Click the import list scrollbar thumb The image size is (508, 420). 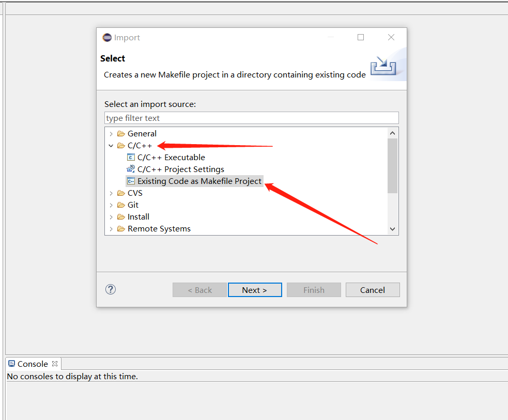392,166
